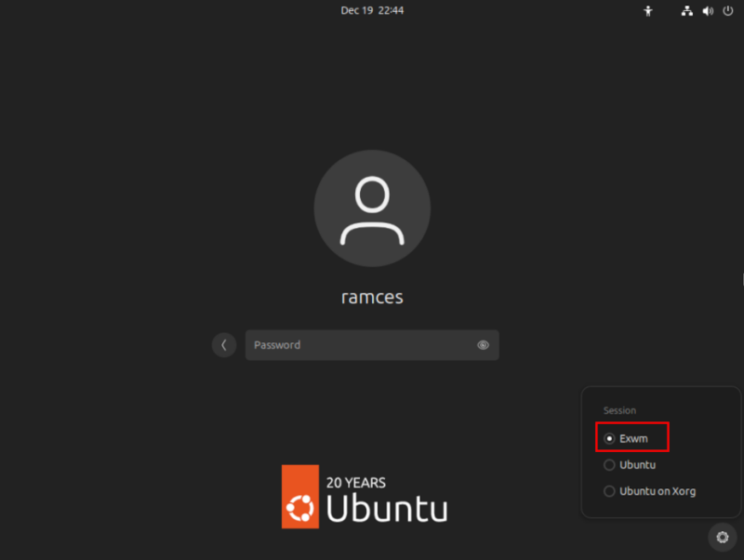Click the speaker volume icon

708,10
